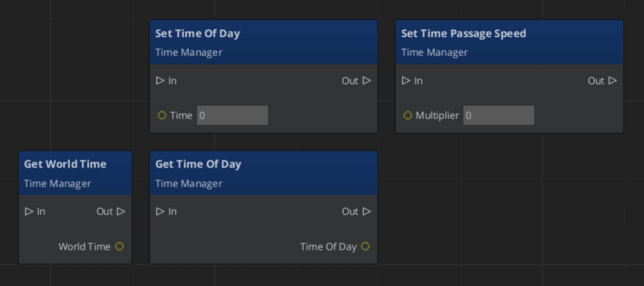The height and width of the screenshot is (286, 644).
Task: Click the Out port of Set Time Passage Speed
Action: 613,81
